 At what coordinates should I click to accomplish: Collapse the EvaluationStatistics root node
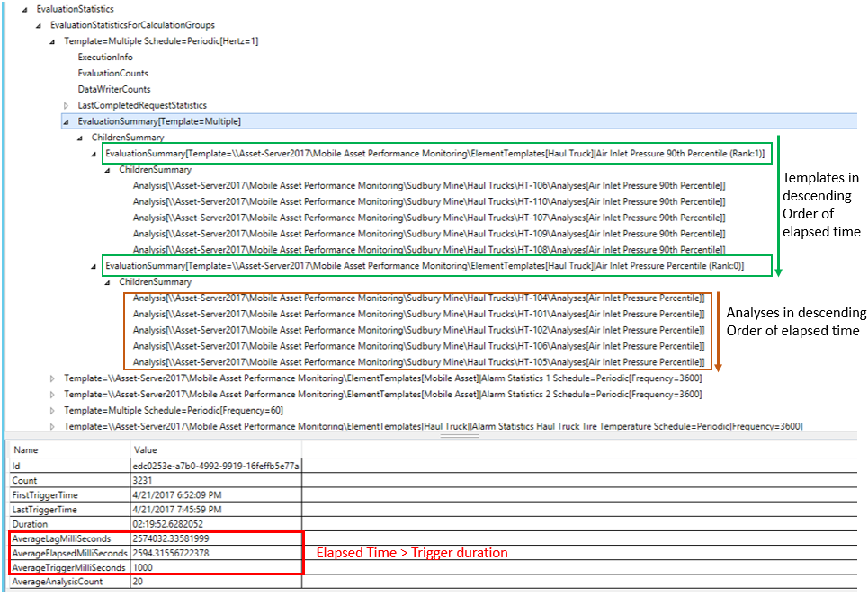24,9
